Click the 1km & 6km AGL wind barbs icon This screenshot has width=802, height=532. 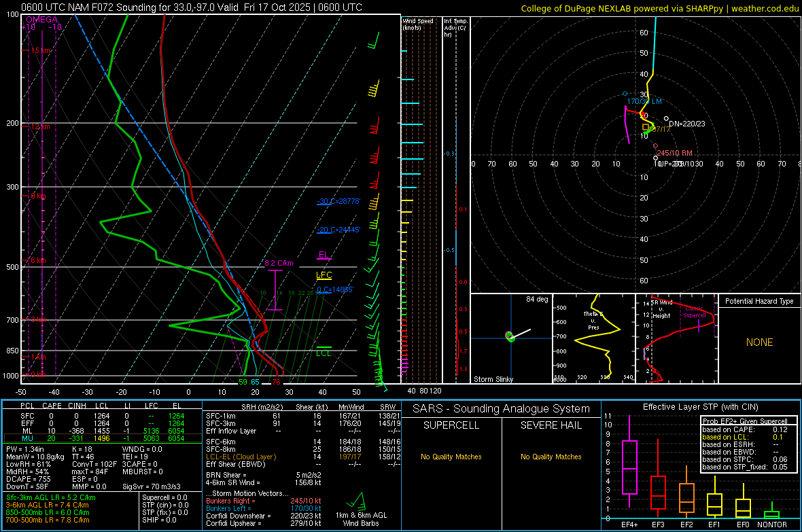click(x=357, y=501)
